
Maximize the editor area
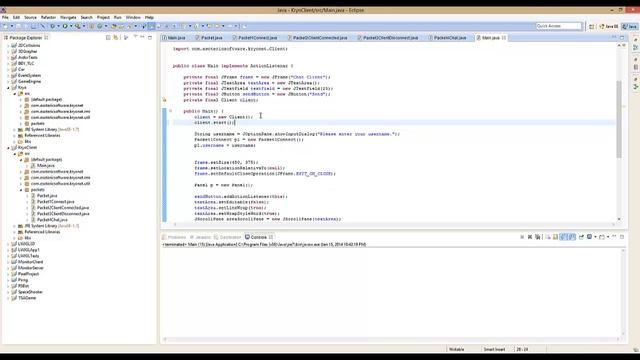click(622, 38)
